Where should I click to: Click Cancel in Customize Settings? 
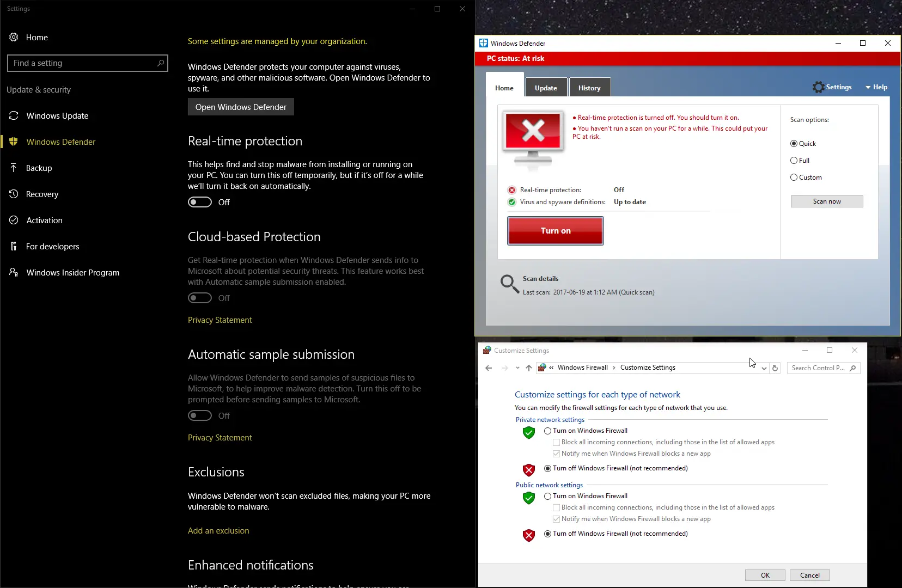pos(810,575)
